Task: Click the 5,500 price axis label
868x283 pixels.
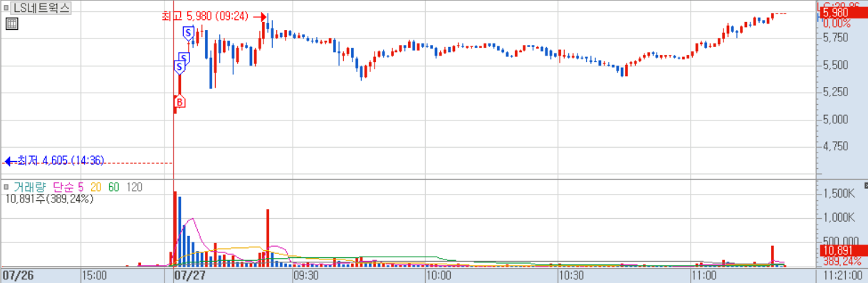Action: (x=835, y=65)
